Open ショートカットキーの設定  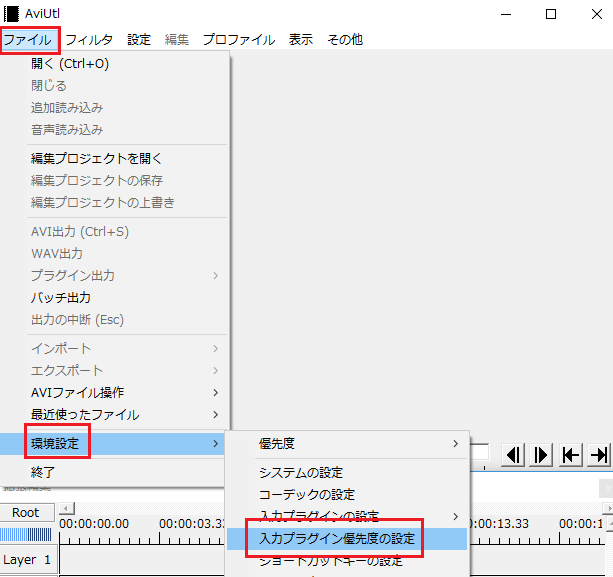click(347, 561)
